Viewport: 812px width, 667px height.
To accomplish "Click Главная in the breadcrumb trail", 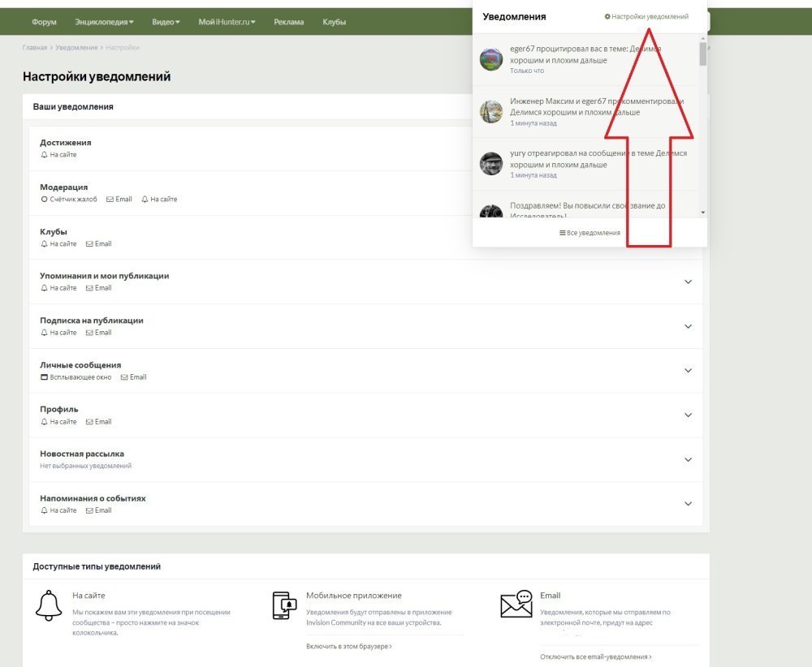I will click(x=35, y=48).
